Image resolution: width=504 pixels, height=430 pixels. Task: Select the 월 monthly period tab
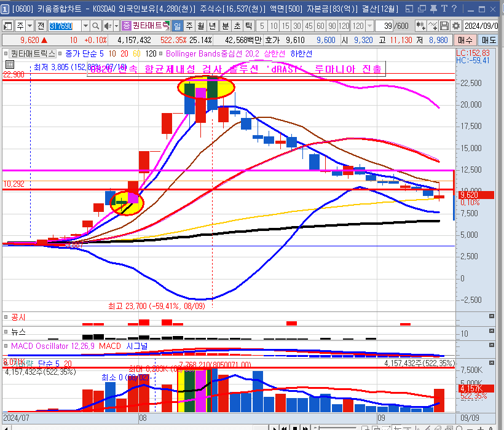200,26
